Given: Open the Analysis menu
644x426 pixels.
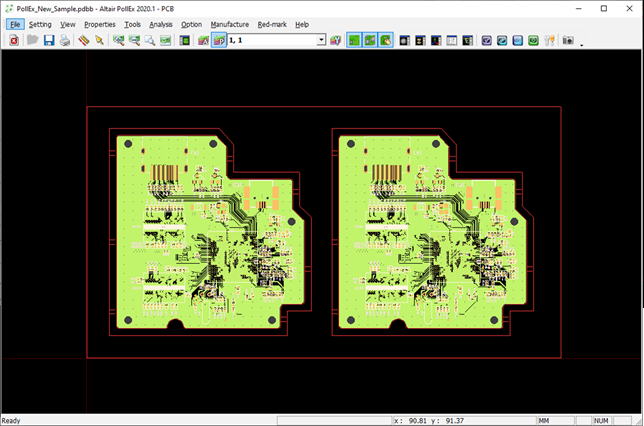Looking at the screenshot, I should click(160, 24).
